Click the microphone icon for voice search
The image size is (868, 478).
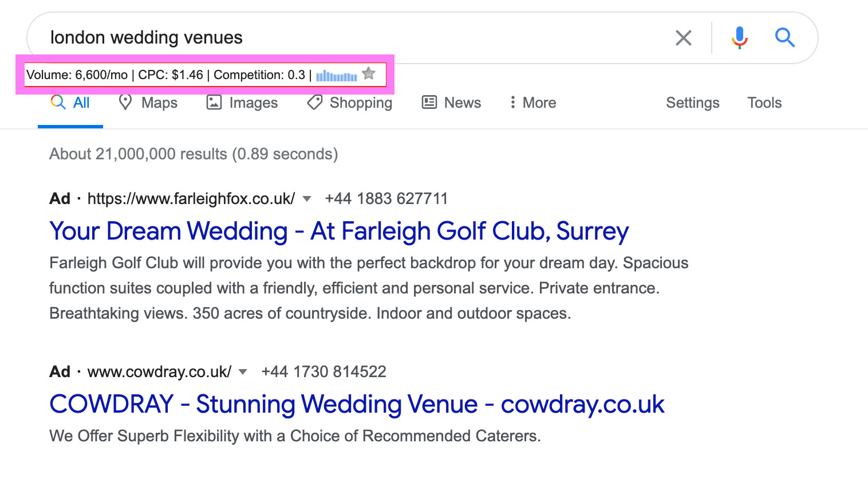click(739, 38)
